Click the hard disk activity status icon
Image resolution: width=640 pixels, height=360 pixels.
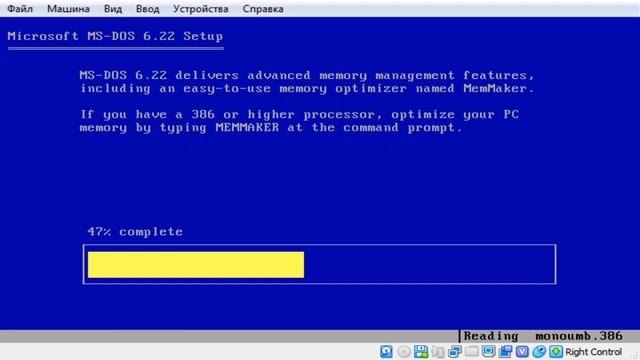point(386,351)
